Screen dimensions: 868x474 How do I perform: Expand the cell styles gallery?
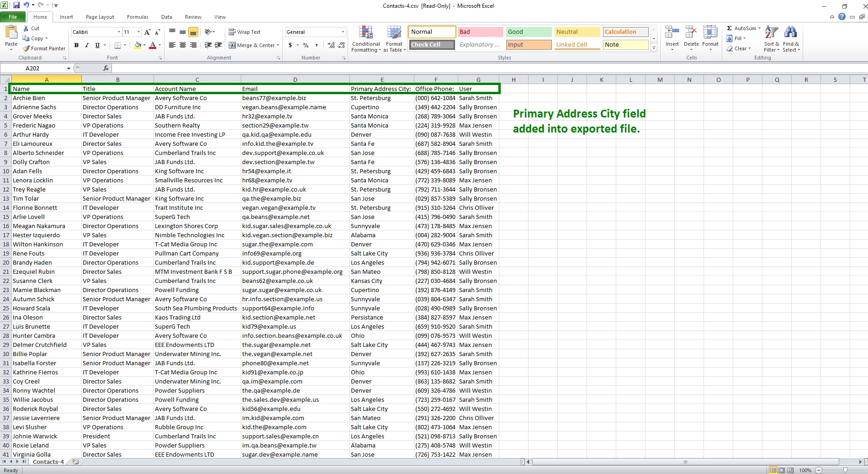click(654, 48)
